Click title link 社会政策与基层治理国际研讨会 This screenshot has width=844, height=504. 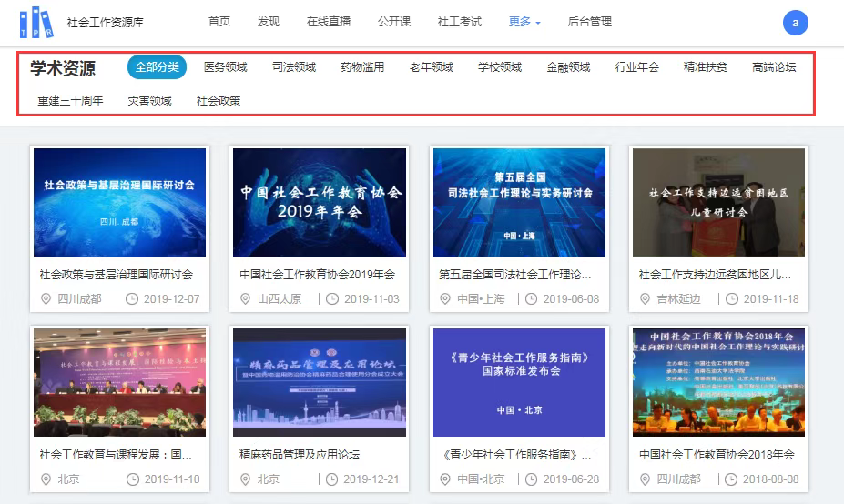117,275
